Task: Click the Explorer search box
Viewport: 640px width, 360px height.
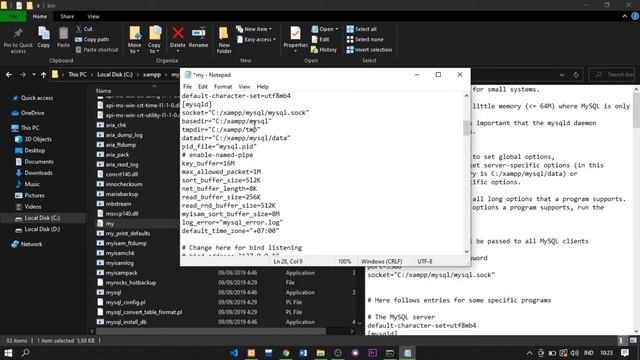Action: click(x=612, y=75)
